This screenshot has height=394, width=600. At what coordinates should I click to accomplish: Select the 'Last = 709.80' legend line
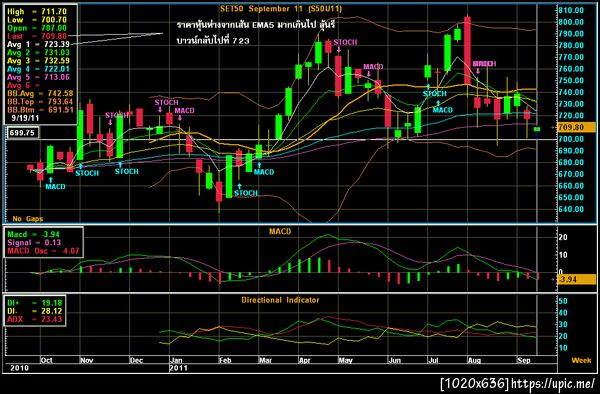tap(37, 36)
